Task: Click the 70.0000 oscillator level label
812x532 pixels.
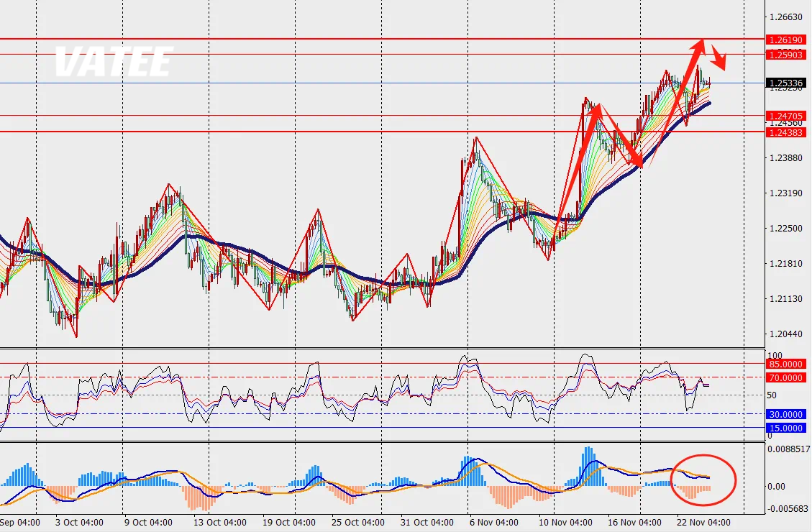Action: coord(785,377)
